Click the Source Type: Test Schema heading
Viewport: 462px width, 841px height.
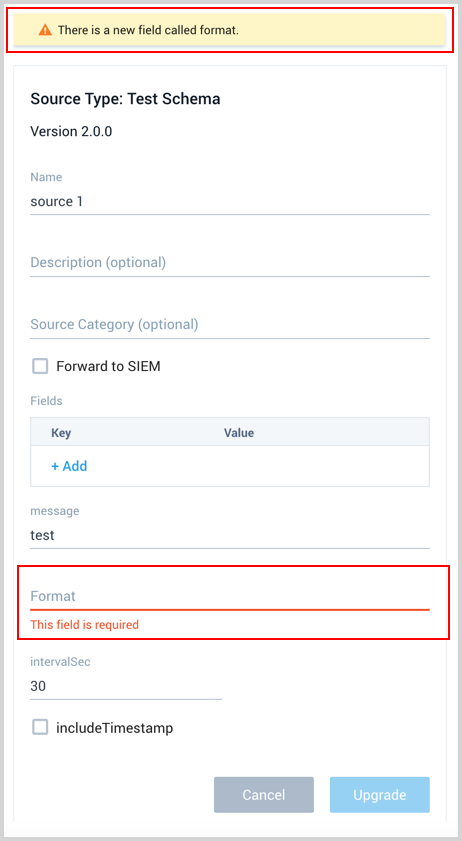tap(126, 99)
